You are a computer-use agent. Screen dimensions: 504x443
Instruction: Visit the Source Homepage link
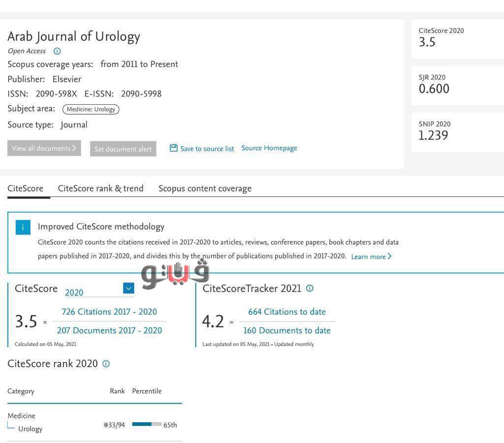click(x=269, y=148)
